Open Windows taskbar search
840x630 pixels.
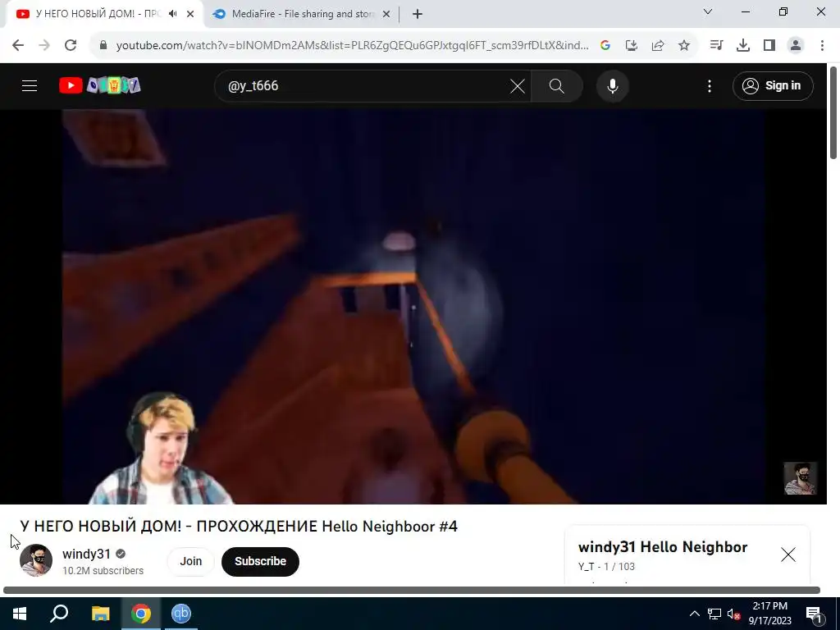coord(59,614)
